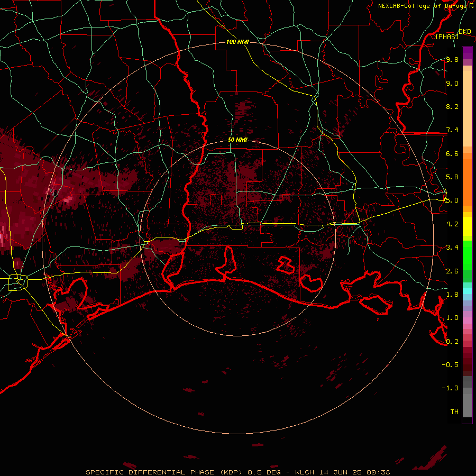Click the 3.4 value on the scale
This screenshot has width=476, height=476.
pos(452,248)
